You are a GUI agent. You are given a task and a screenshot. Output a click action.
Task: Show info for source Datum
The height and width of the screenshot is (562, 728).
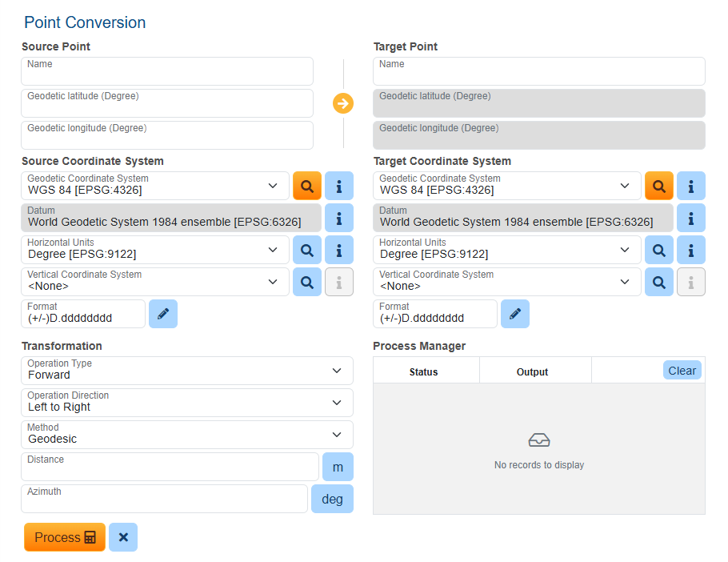pyautogui.click(x=339, y=218)
